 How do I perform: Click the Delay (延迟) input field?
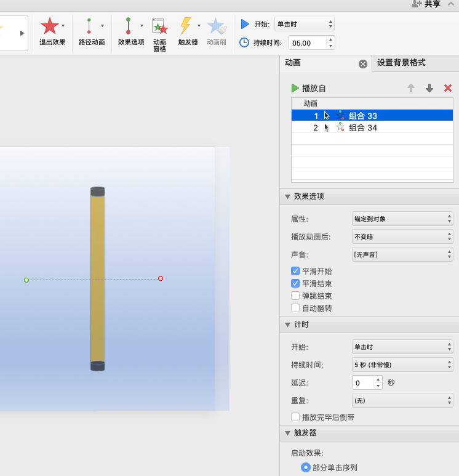click(x=363, y=383)
